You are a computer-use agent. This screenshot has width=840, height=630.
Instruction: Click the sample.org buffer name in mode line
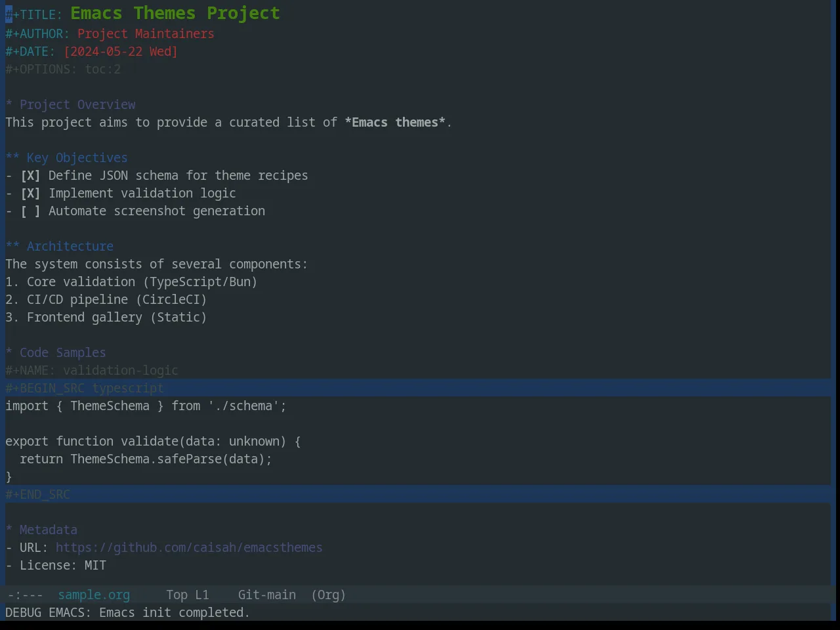coord(94,595)
